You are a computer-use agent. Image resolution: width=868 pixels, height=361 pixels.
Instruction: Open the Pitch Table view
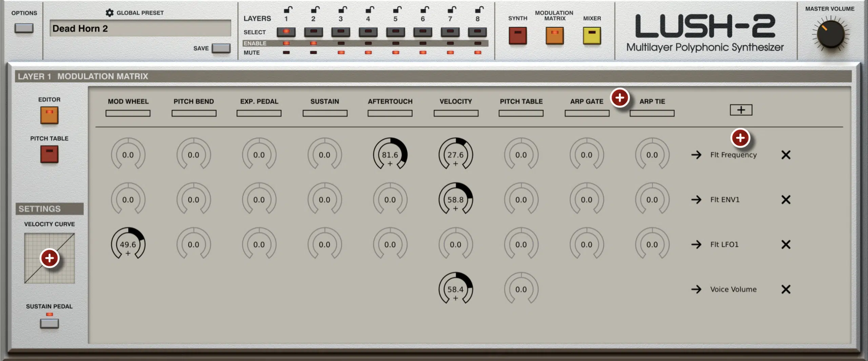[50, 154]
